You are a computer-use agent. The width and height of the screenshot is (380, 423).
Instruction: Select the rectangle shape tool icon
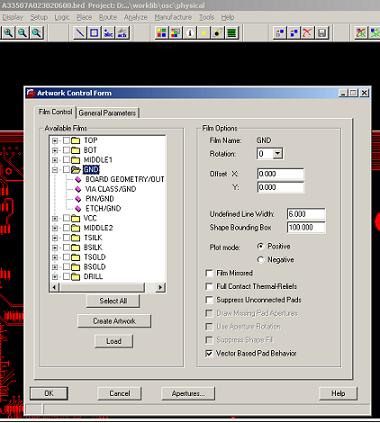(x=94, y=33)
